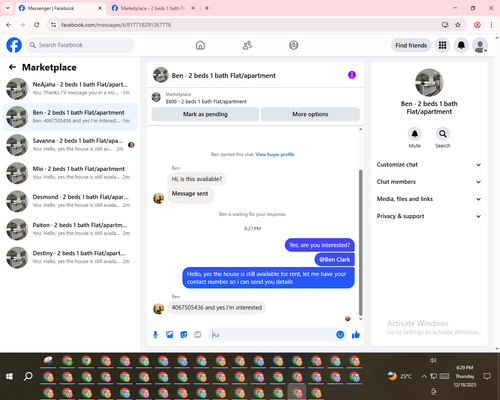Image resolution: width=500 pixels, height=400 pixels.
Task: Expand Chat members section
Action: pos(429,182)
